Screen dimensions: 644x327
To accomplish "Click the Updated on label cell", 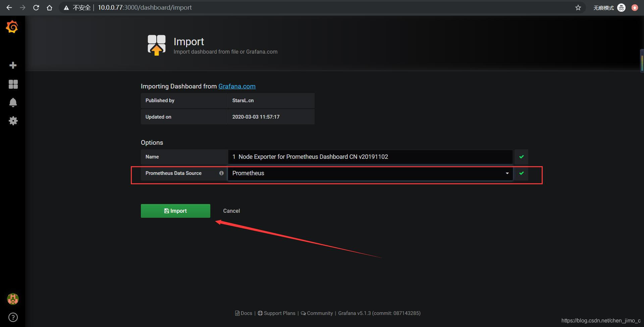I will [184, 117].
